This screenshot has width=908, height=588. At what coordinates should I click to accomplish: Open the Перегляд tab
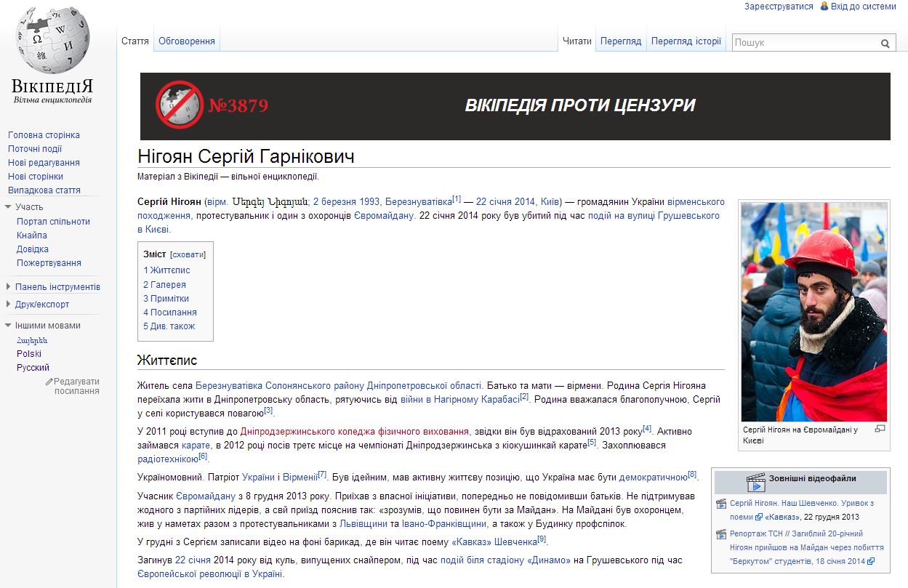click(x=621, y=41)
